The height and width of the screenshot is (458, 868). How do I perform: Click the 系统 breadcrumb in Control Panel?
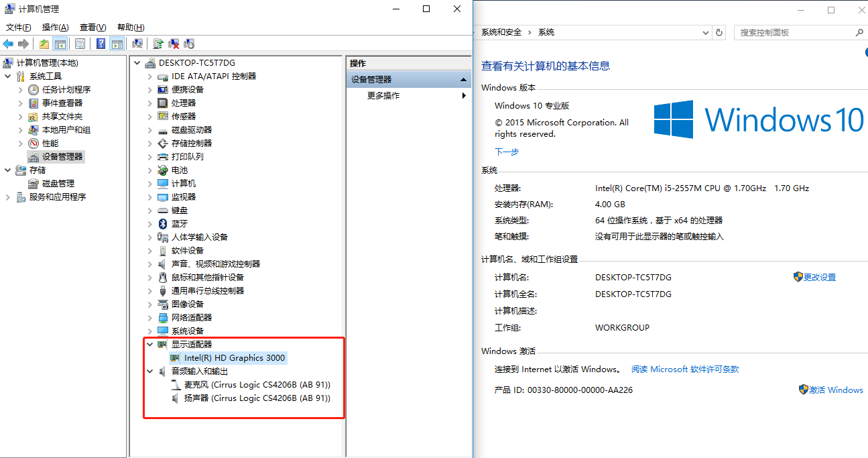546,32
